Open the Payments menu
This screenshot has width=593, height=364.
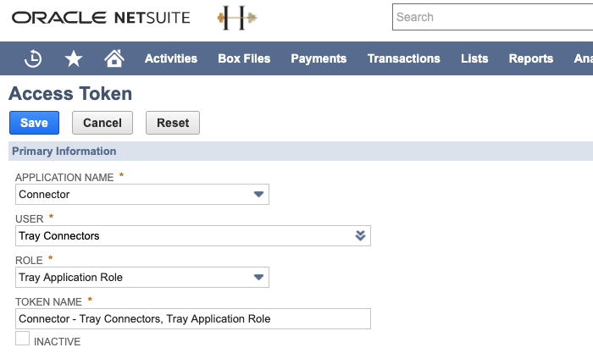pos(319,58)
